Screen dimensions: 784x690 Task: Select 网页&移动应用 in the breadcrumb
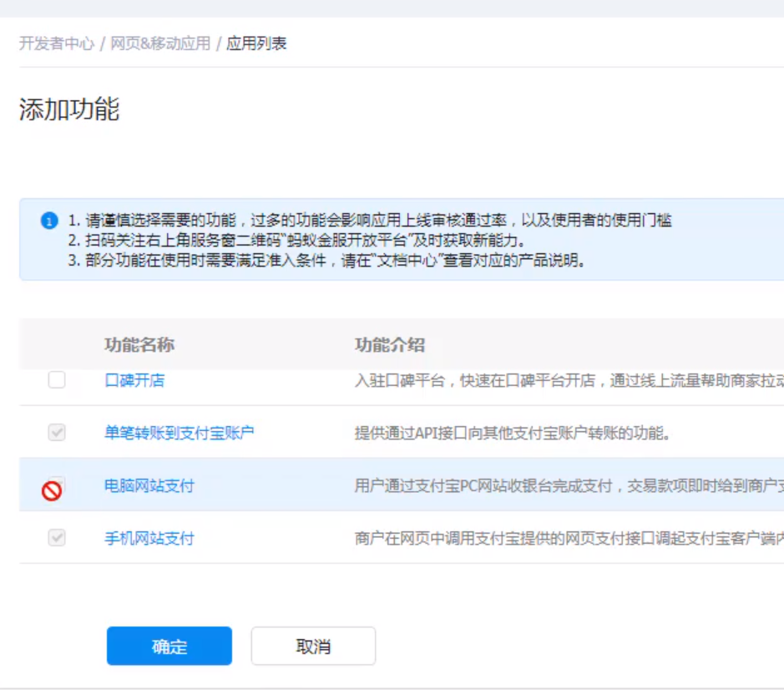160,43
